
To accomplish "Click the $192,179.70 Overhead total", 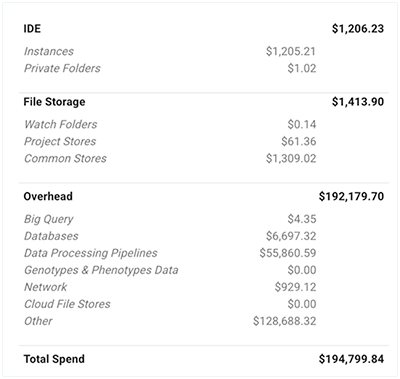I will click(x=351, y=196).
